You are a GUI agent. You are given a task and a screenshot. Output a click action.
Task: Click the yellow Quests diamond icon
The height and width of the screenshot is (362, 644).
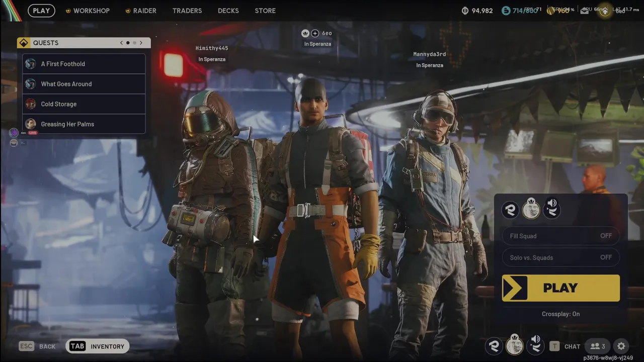pyautogui.click(x=23, y=43)
